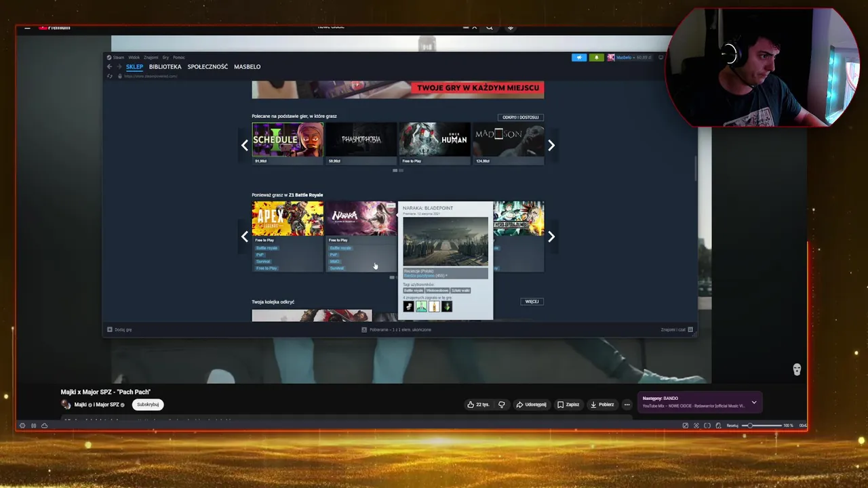Open the Gry menu

tap(165, 58)
